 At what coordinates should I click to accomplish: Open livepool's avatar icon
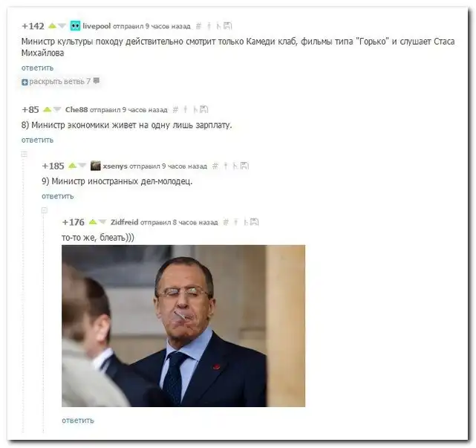coord(75,26)
